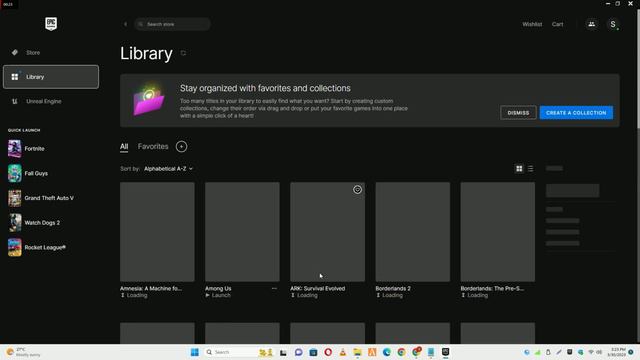Open Windows Start menu
Screen dimensions: 640x360
coord(195,352)
